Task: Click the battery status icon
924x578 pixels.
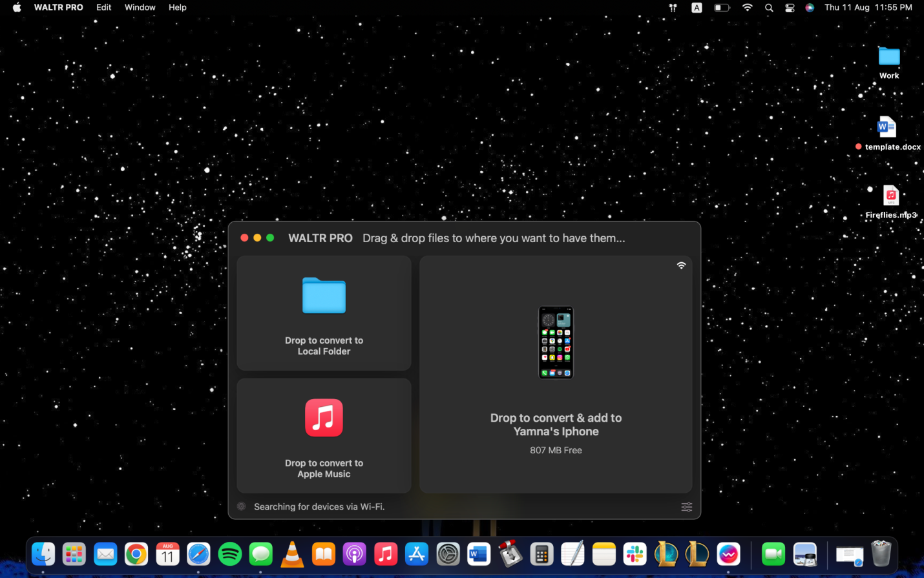Action: [x=721, y=8]
